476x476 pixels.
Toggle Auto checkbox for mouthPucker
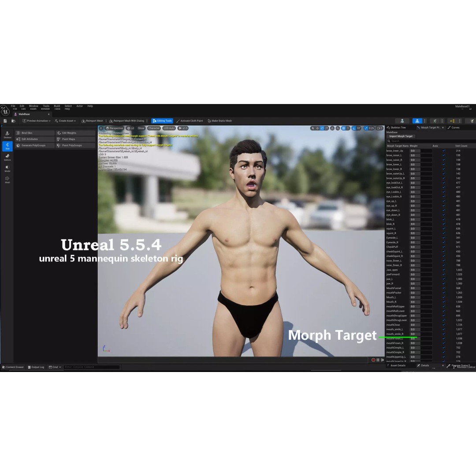click(x=443, y=293)
